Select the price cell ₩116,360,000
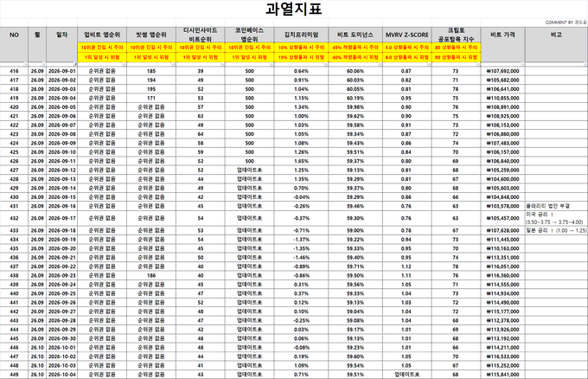This screenshot has height=379, width=588. click(x=503, y=275)
